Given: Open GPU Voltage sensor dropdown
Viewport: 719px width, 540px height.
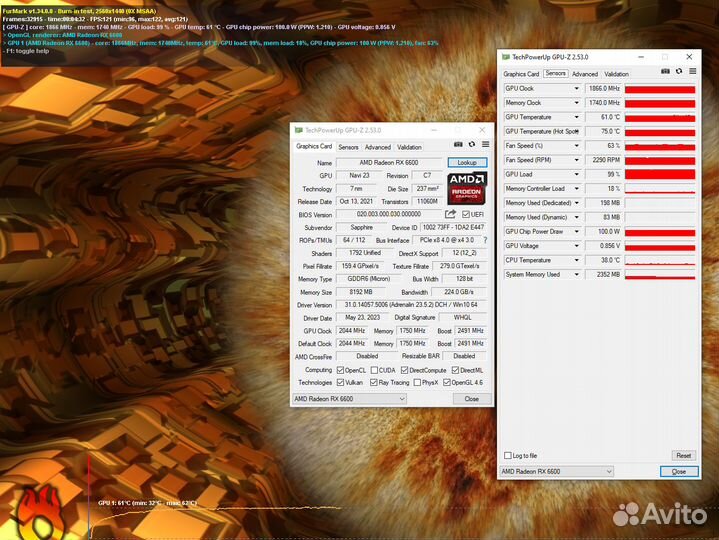Looking at the screenshot, I should (576, 246).
